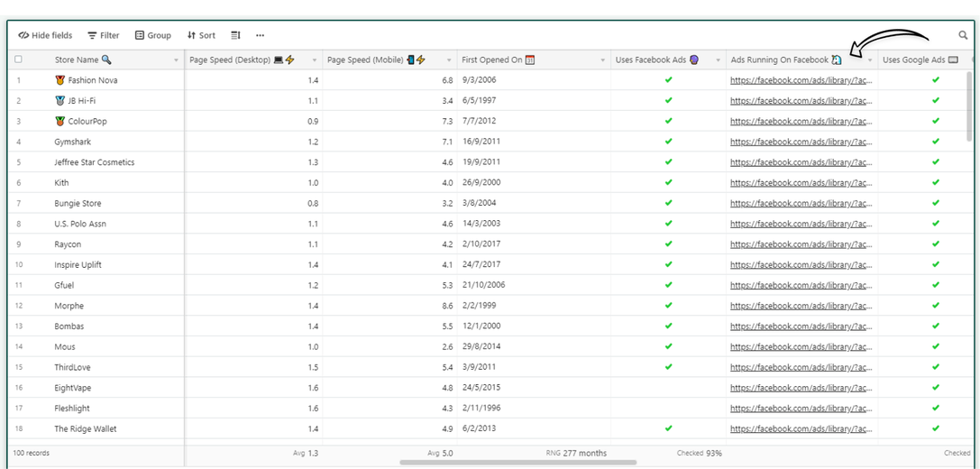
Task: Click the Sort toolbar button
Action: click(201, 36)
